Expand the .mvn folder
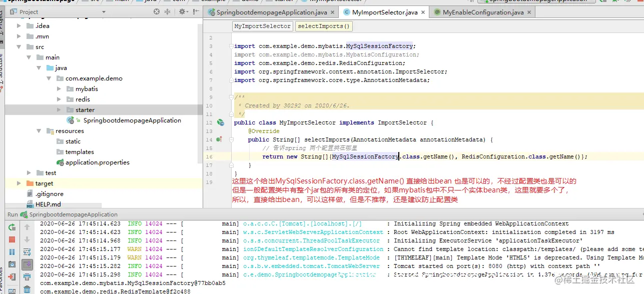The height and width of the screenshot is (294, 644). 19,36
